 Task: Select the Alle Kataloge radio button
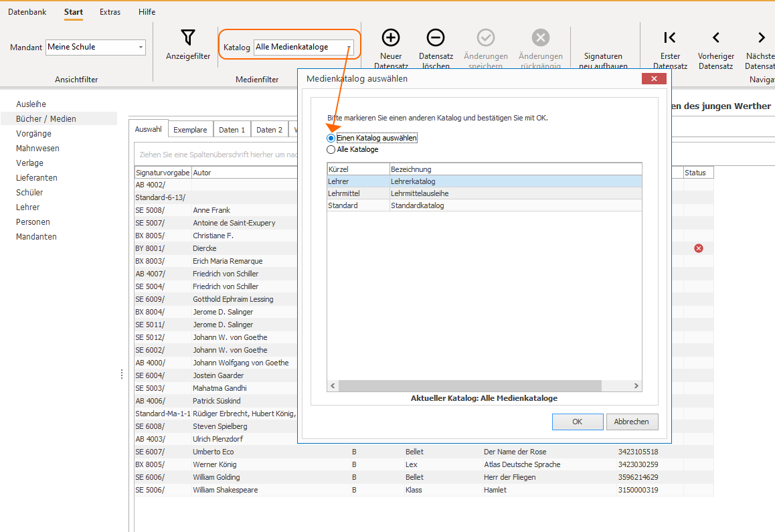pyautogui.click(x=331, y=149)
